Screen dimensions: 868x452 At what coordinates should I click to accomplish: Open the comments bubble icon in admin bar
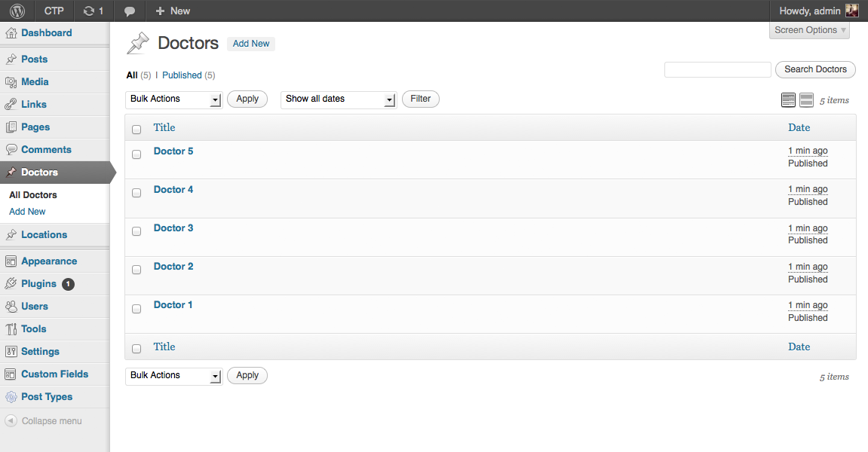(x=130, y=11)
